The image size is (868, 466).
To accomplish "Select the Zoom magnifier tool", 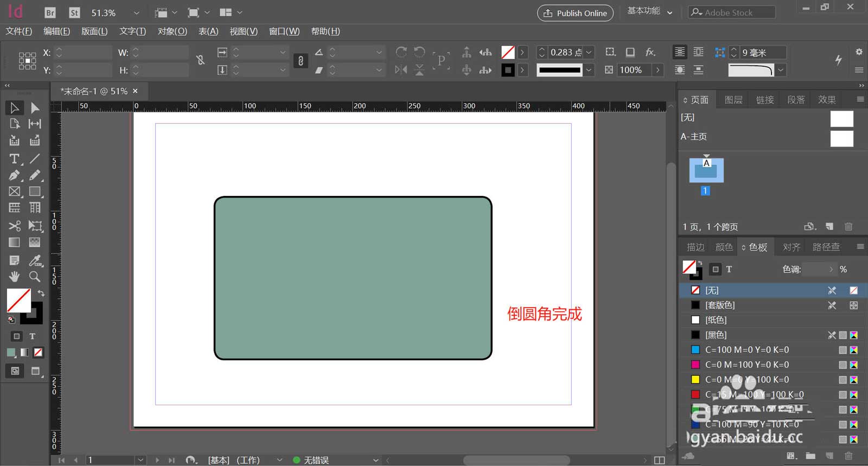I will coord(35,277).
